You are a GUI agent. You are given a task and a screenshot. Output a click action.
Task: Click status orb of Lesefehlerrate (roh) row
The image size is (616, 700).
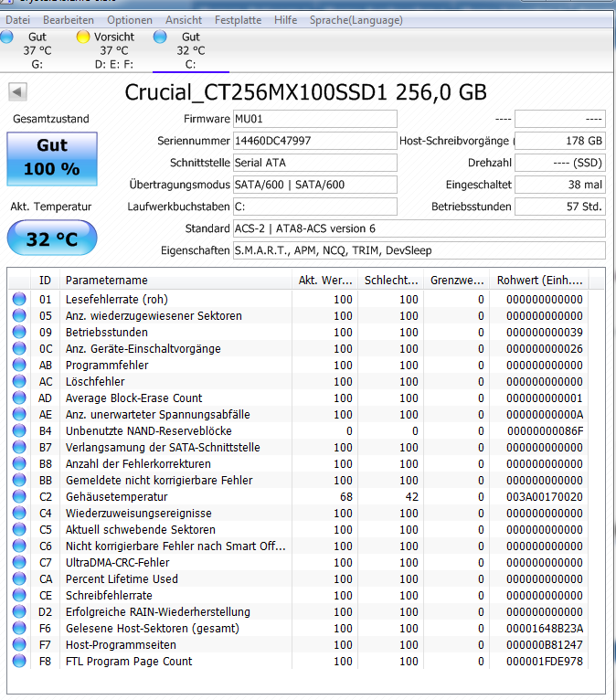click(x=19, y=299)
